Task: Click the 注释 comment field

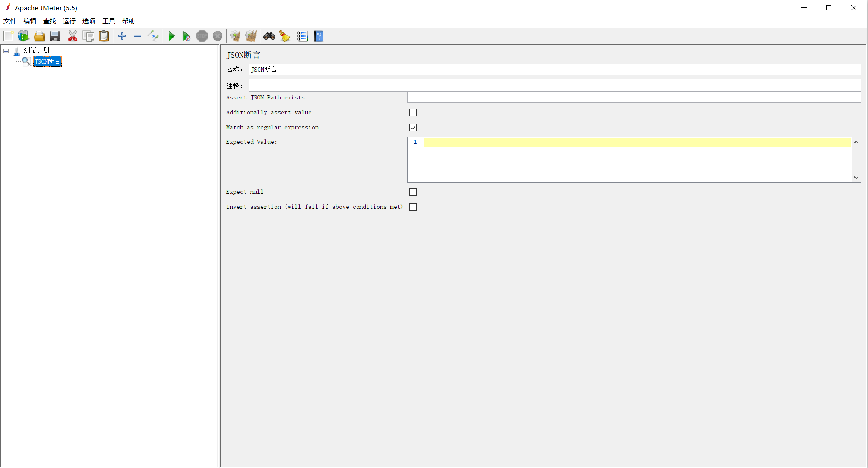Action: [x=555, y=86]
